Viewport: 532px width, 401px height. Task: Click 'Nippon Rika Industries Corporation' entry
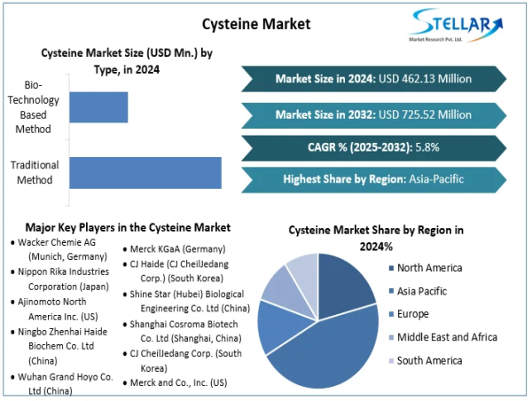point(59,279)
